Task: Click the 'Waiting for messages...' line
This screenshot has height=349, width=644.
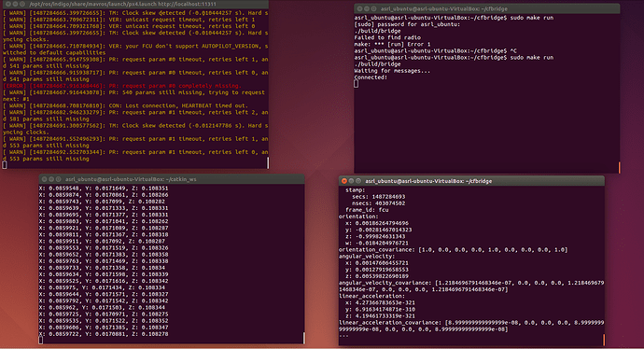Action: coord(392,71)
